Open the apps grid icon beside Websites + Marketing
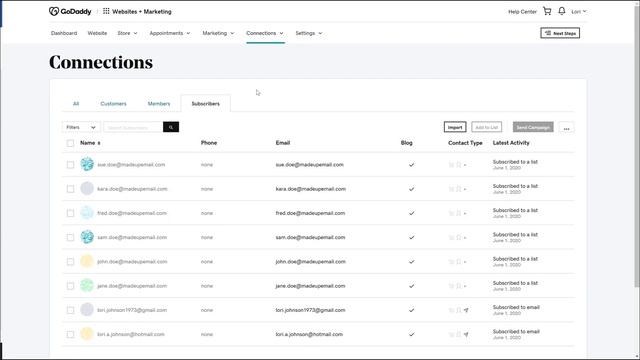This screenshot has height=360, width=640. 106,11
